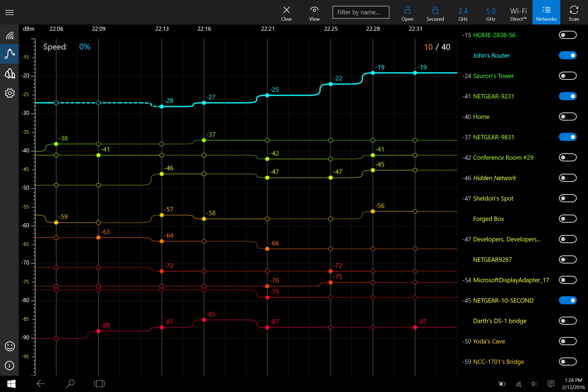588x392 pixels.
Task: Enable the Sauron's Tower toggle
Action: pos(568,76)
